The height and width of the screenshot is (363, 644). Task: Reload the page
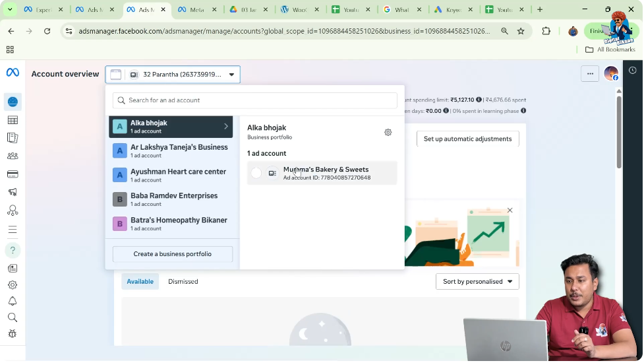point(47,31)
